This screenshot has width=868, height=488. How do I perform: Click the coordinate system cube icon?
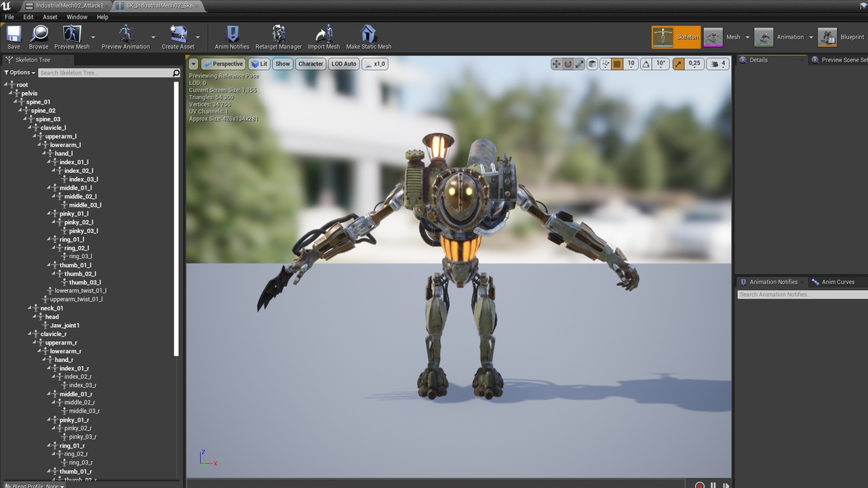[592, 64]
